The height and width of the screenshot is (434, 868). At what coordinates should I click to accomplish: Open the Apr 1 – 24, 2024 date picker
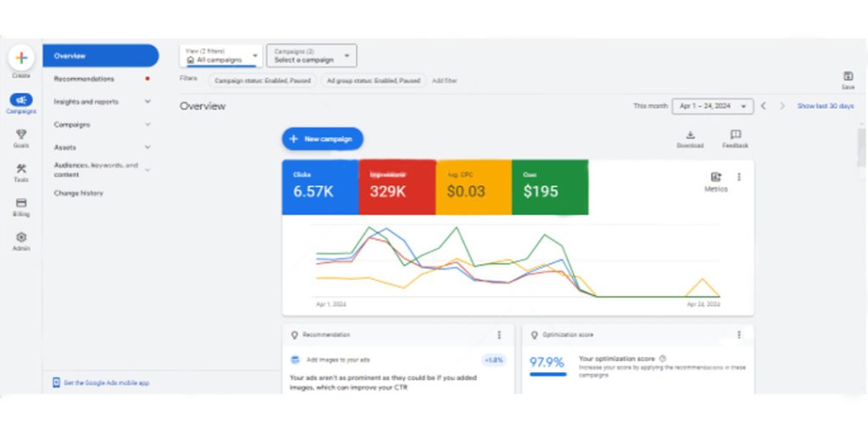713,106
